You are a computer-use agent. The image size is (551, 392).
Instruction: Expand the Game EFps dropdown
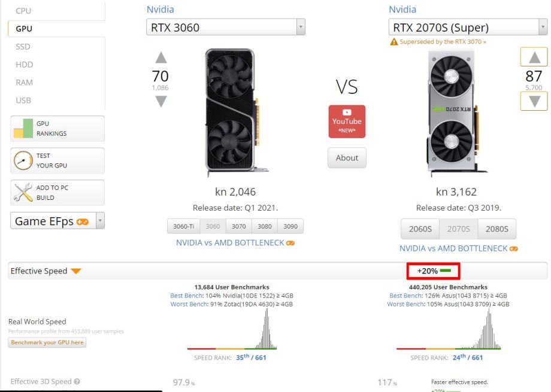tap(100, 221)
